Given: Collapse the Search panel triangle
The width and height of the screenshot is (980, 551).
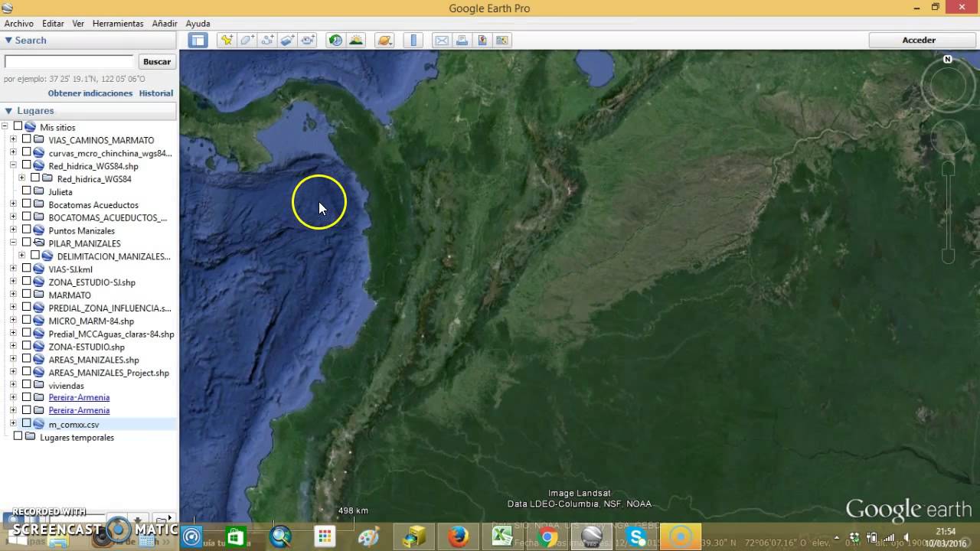Looking at the screenshot, I should pyautogui.click(x=8, y=40).
